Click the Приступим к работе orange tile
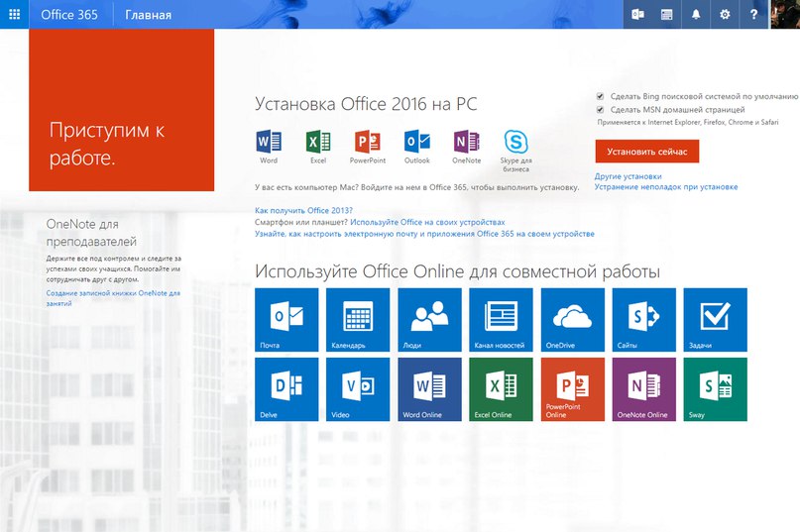 coord(121,110)
